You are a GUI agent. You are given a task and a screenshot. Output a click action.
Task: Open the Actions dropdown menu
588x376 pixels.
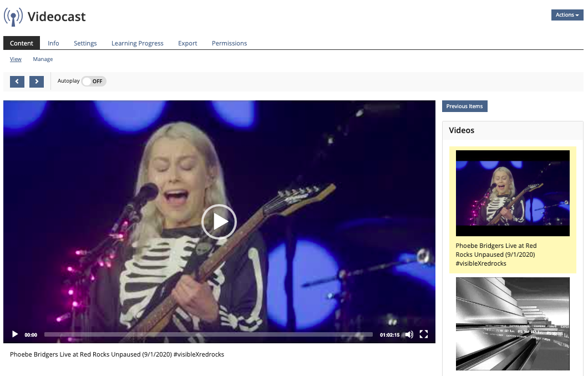(x=567, y=15)
